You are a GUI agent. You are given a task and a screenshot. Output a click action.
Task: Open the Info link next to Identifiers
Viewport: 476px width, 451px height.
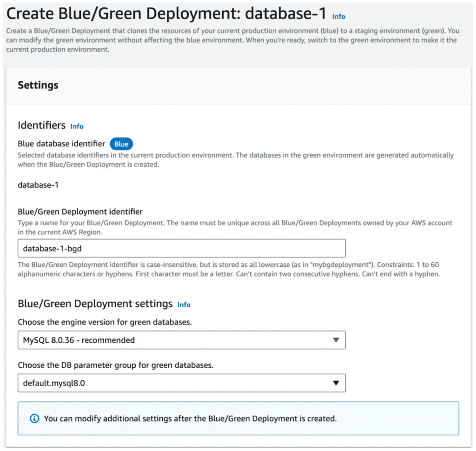click(x=77, y=126)
